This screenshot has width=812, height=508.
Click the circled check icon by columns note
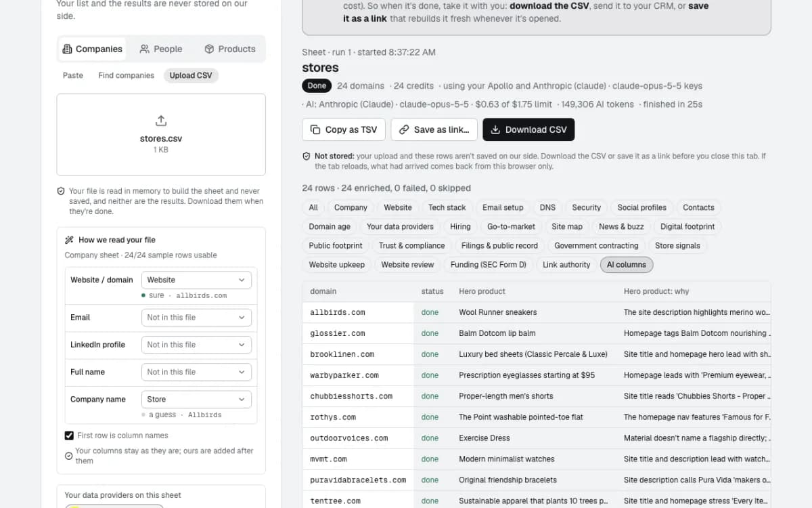[69, 456]
